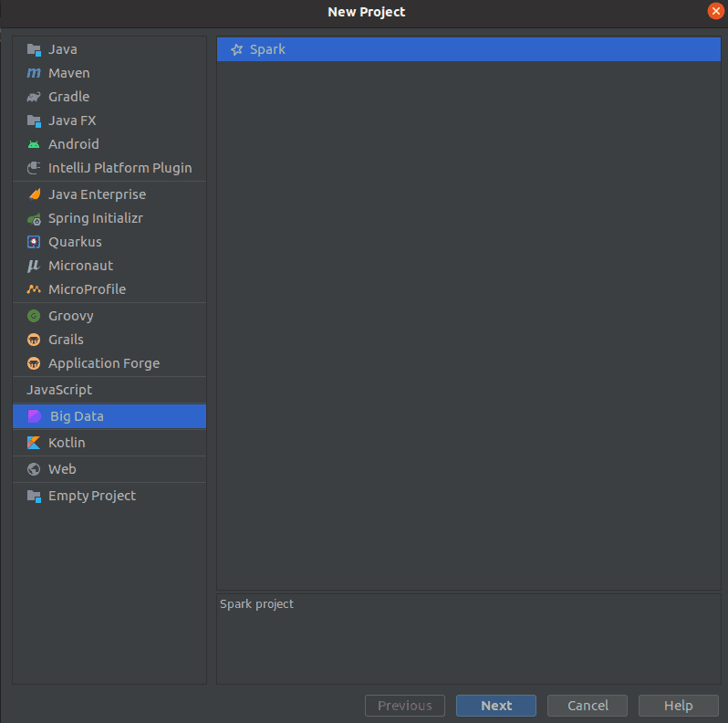Viewport: 728px width, 723px height.
Task: Select the Java project type label
Action: coord(63,49)
